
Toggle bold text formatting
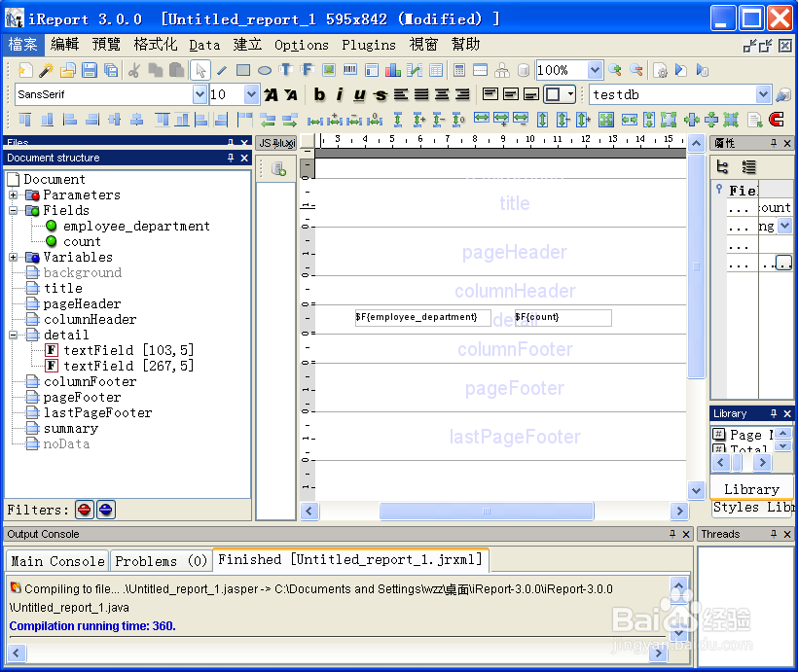pyautogui.click(x=319, y=94)
